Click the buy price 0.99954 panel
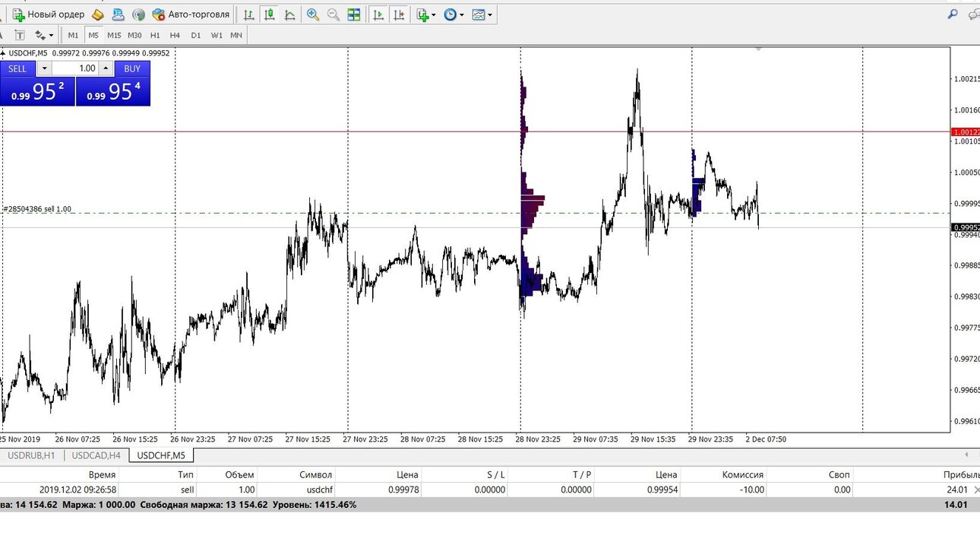 (x=113, y=91)
